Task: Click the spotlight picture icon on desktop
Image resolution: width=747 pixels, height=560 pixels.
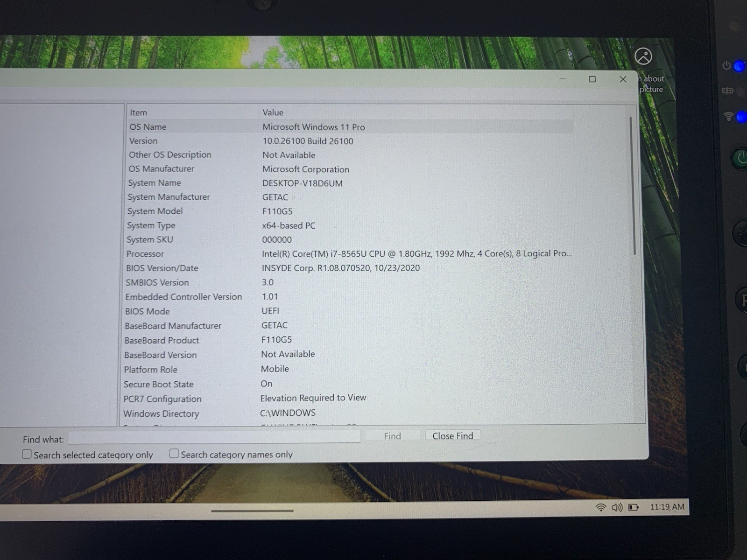Action: click(643, 56)
